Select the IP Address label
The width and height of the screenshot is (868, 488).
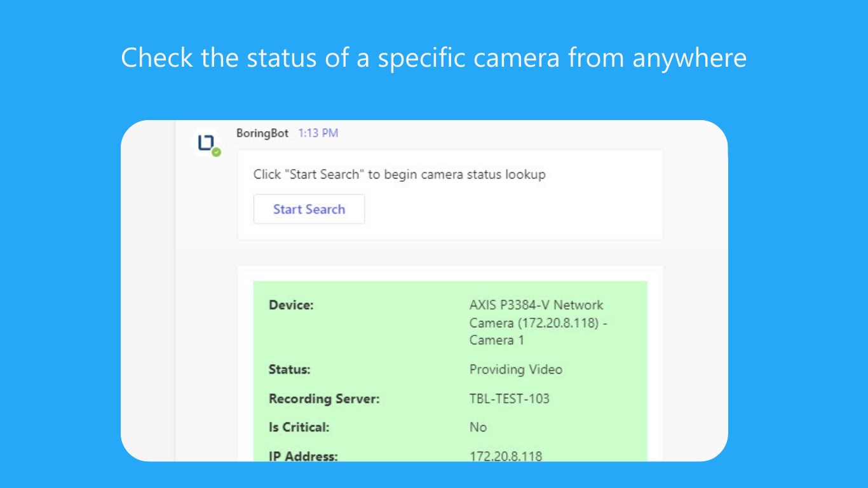pyautogui.click(x=303, y=456)
